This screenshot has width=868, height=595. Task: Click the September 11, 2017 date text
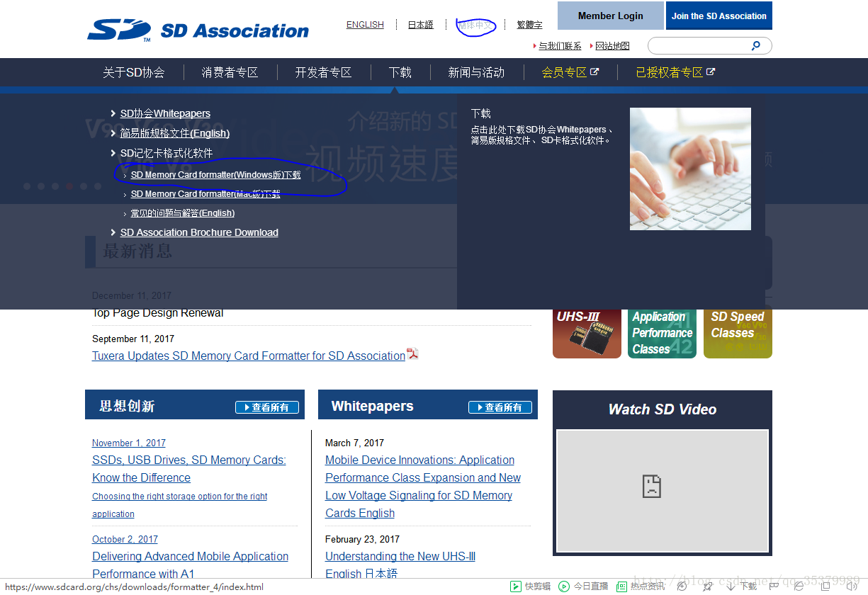coord(133,339)
